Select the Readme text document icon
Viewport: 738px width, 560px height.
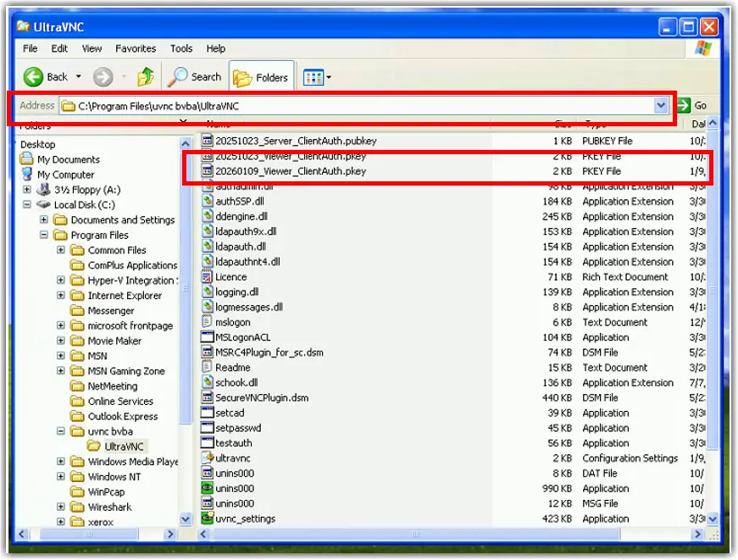coord(207,367)
